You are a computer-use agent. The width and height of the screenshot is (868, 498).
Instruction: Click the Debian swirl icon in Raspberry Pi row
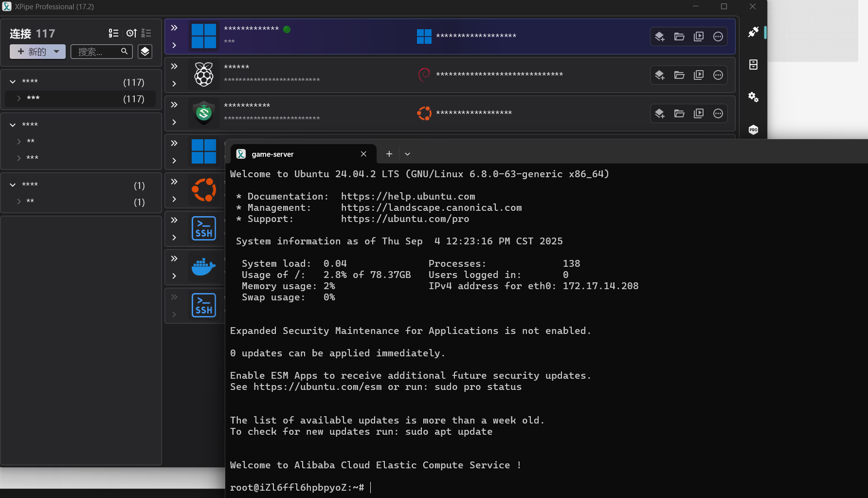[x=424, y=74]
